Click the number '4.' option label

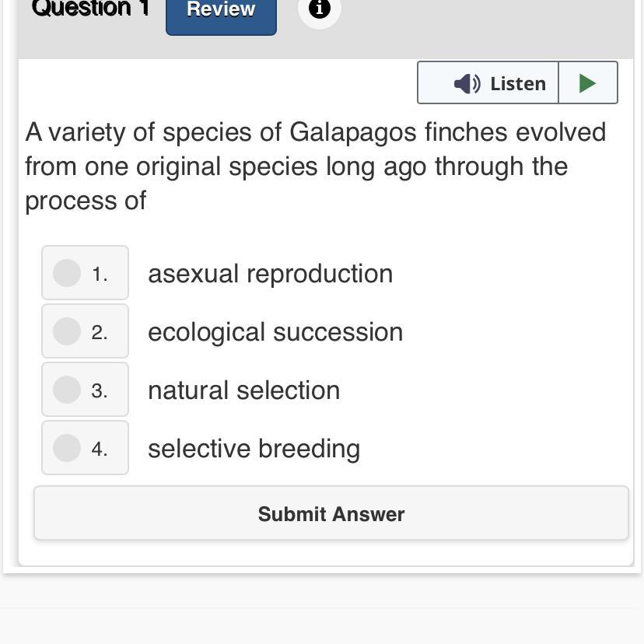(x=100, y=449)
